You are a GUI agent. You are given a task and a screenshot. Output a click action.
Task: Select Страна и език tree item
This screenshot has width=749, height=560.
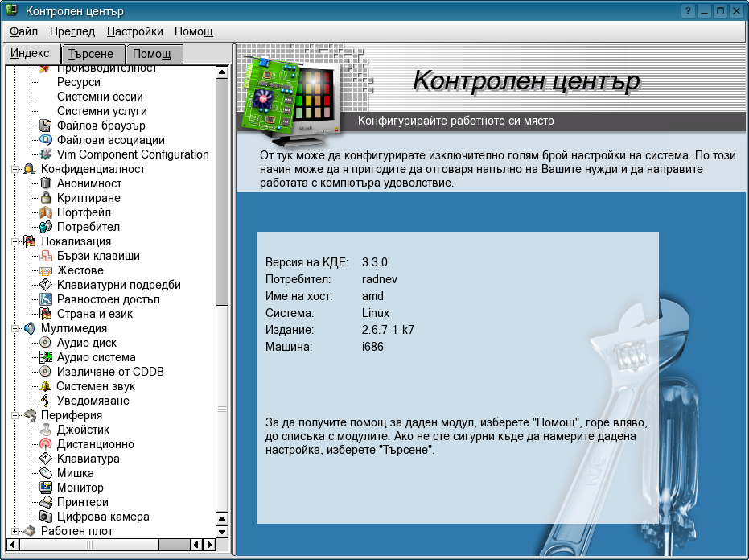[x=94, y=314]
